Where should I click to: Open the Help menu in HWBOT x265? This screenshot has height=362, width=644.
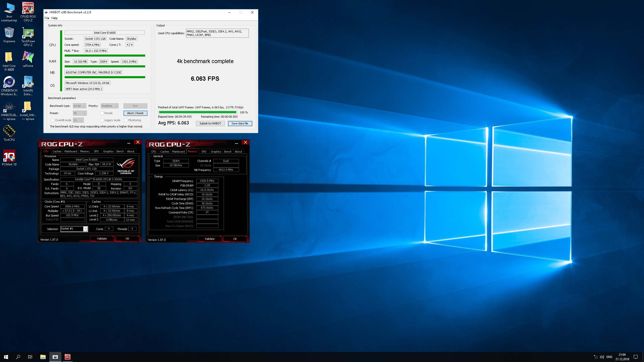[54, 18]
